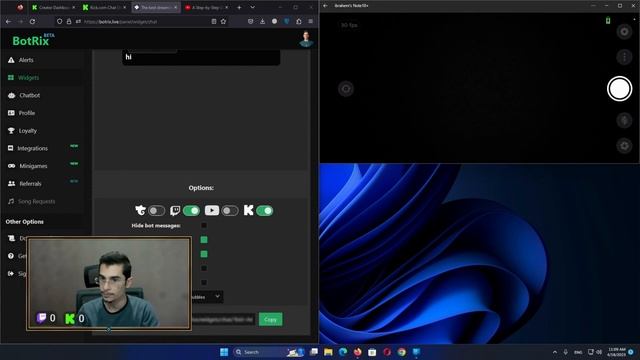The height and width of the screenshot is (360, 640).
Task: Go back in the Firefox browser
Action: tap(9, 21)
